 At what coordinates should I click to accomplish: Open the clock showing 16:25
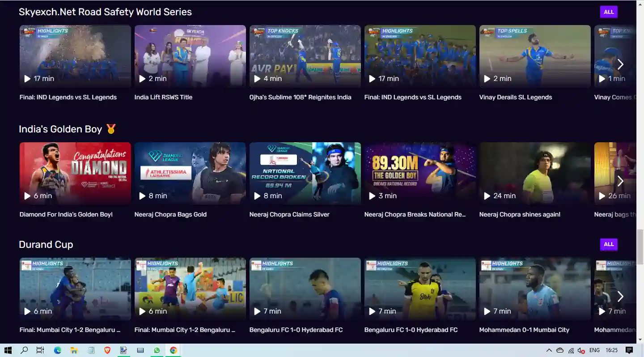(x=612, y=350)
